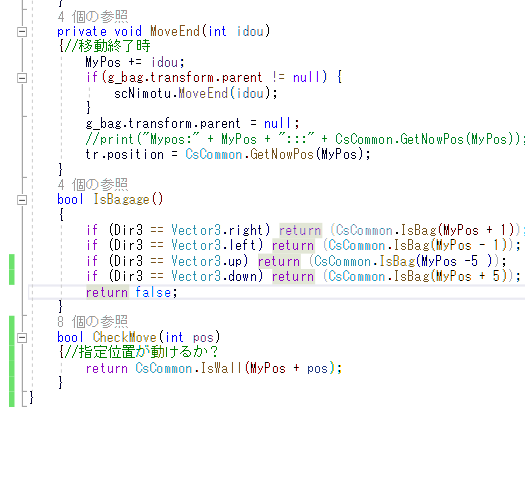The height and width of the screenshot is (477, 525).
Task: Collapse the IsBagage method outline box
Action: (22, 200)
